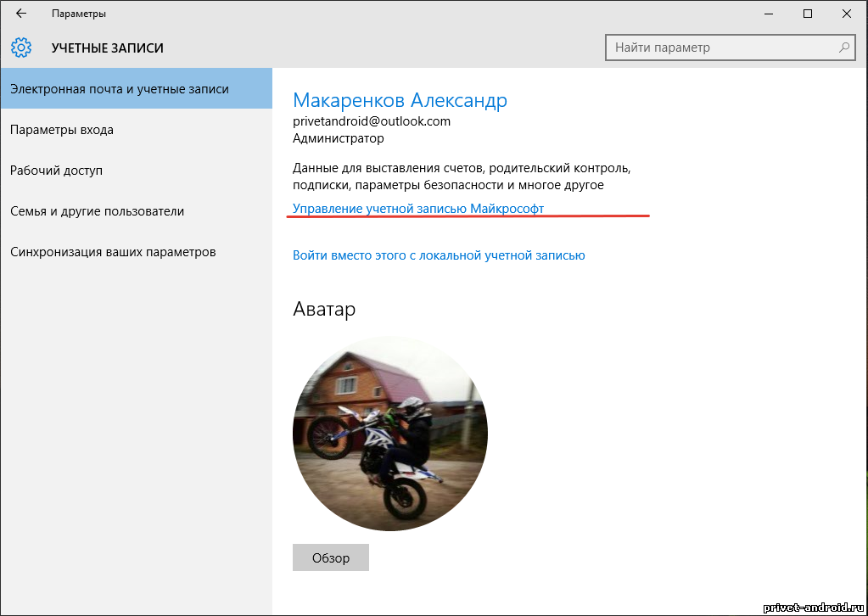Click the search magnifier icon
Viewport: 868px width, 616px height.
[844, 48]
